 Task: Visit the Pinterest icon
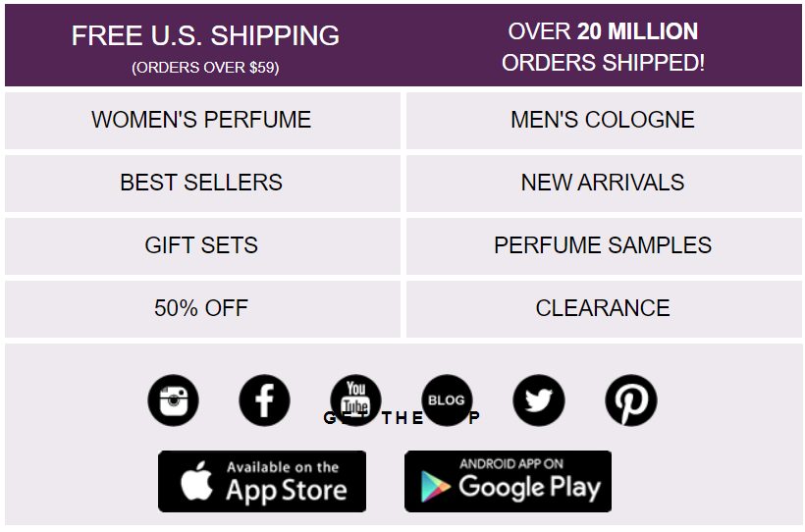tap(631, 400)
